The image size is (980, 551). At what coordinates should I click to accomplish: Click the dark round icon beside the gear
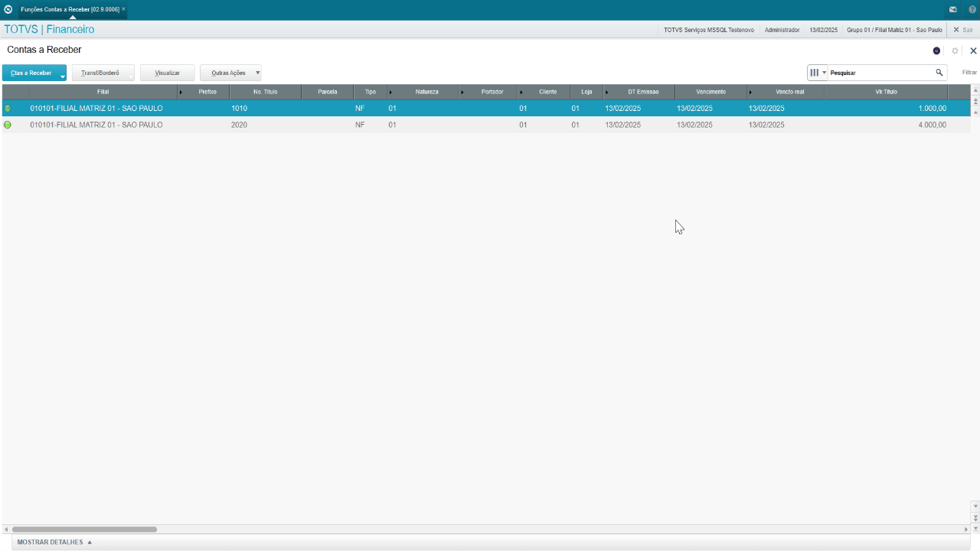(936, 51)
